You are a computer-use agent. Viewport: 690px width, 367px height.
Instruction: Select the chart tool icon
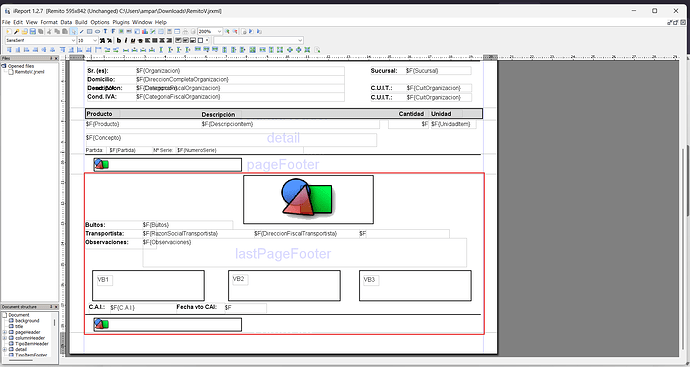[x=145, y=31]
